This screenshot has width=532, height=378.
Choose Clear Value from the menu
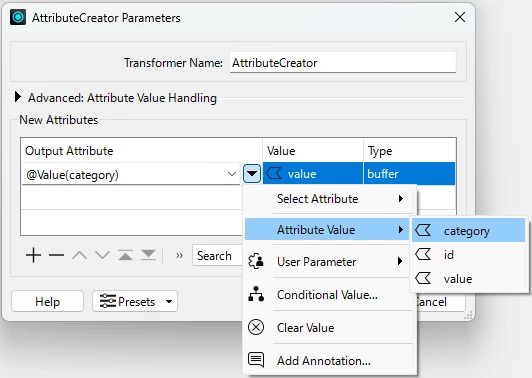327,327
